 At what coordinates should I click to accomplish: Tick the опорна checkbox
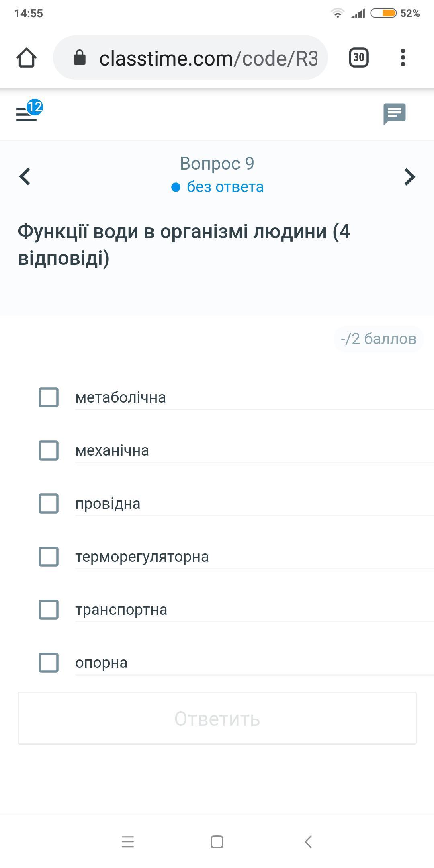coord(49,663)
